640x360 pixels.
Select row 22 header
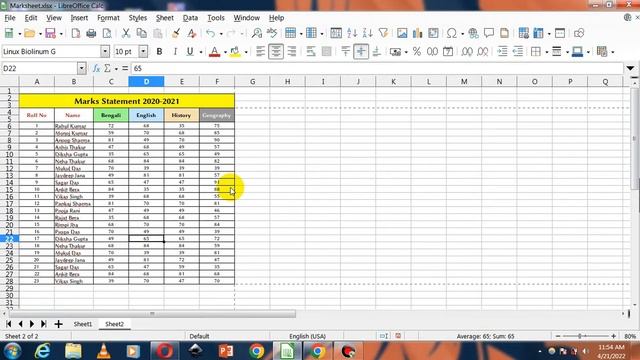coord(9,239)
